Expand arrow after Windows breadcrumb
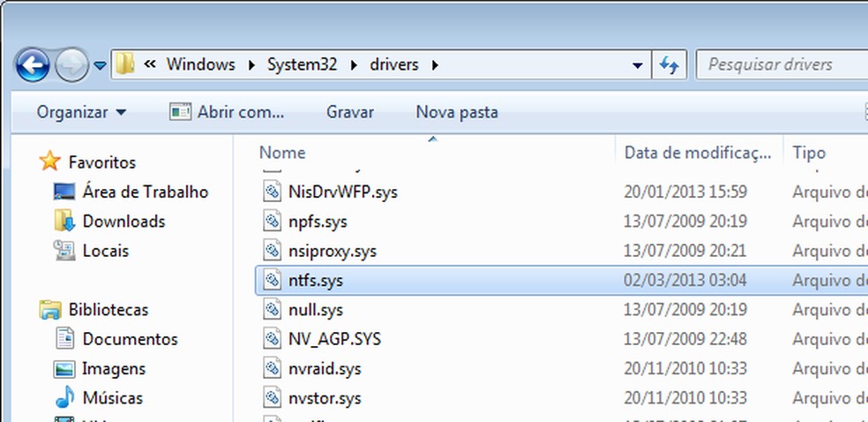Viewport: 868px width, 422px height. point(252,65)
